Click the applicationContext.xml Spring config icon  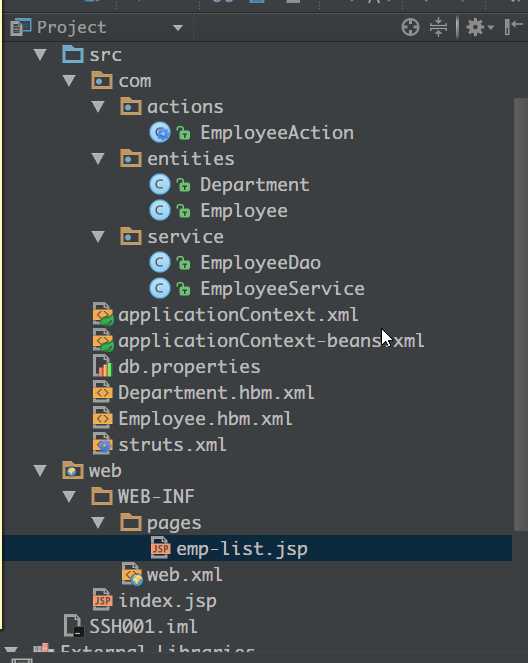point(103,315)
